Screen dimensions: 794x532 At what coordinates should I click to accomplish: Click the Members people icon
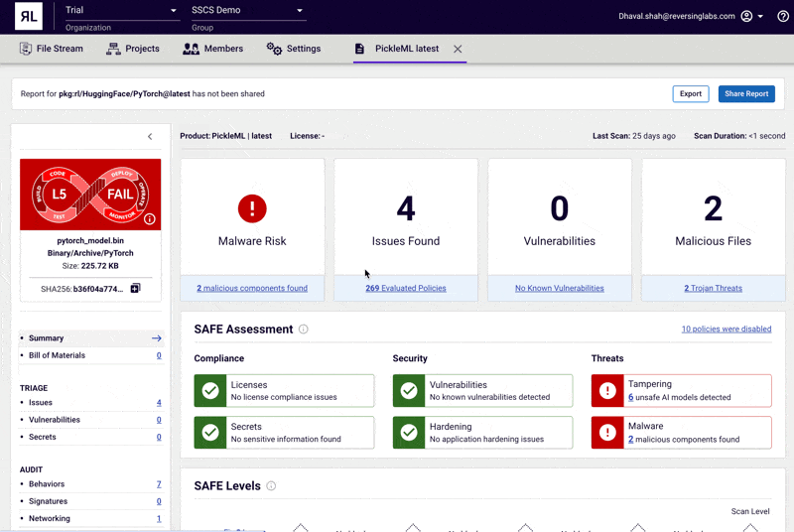tap(191, 49)
